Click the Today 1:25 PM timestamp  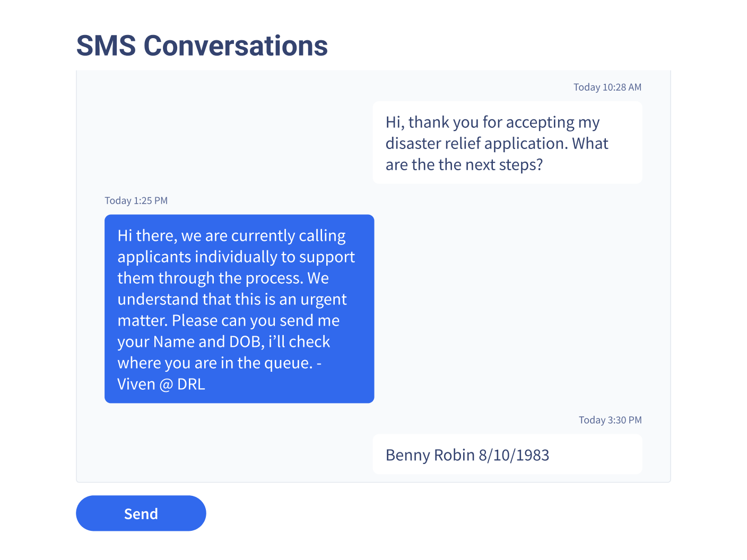click(136, 200)
